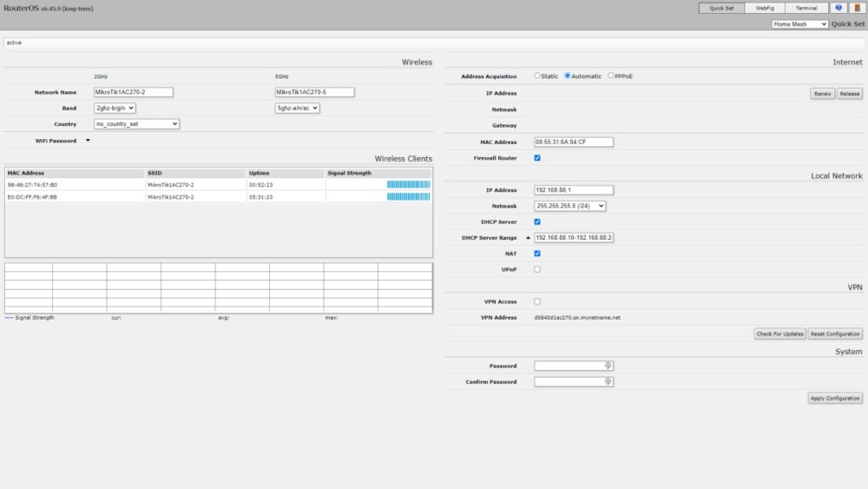868x489 pixels.
Task: Switch to the WebFig tab
Action: click(x=765, y=8)
